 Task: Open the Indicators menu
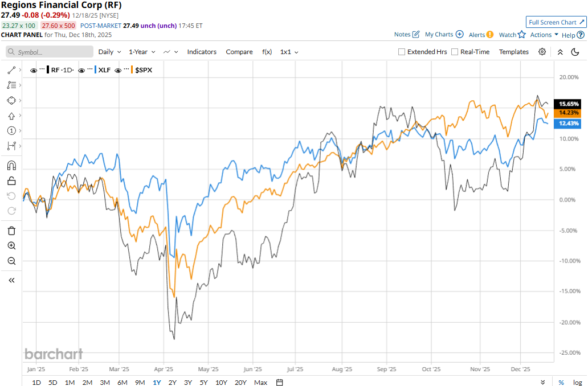tap(202, 52)
